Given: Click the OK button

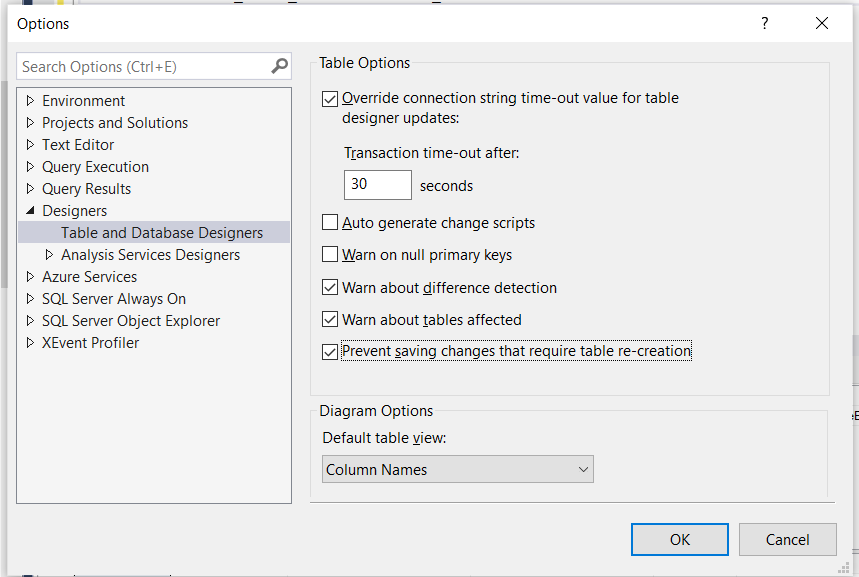Looking at the screenshot, I should coord(679,538).
